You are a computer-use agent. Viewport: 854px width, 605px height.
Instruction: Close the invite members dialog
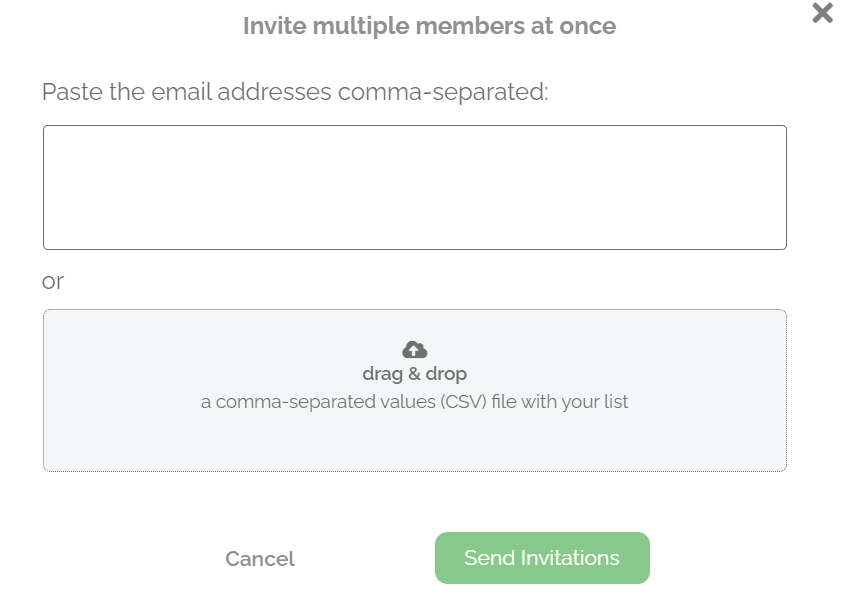822,13
